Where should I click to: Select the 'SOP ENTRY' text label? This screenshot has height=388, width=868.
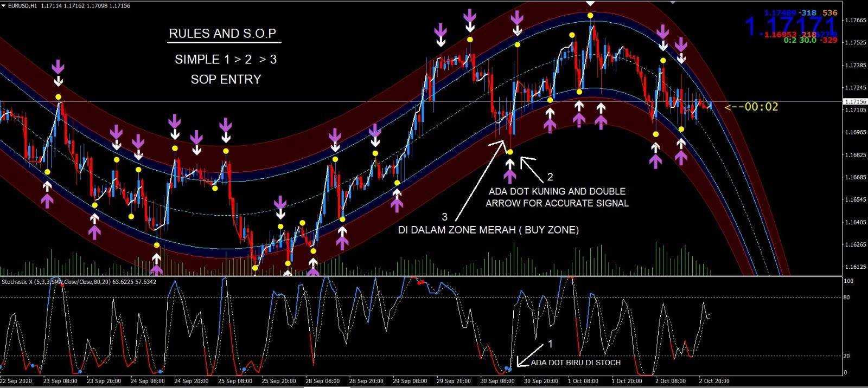226,80
